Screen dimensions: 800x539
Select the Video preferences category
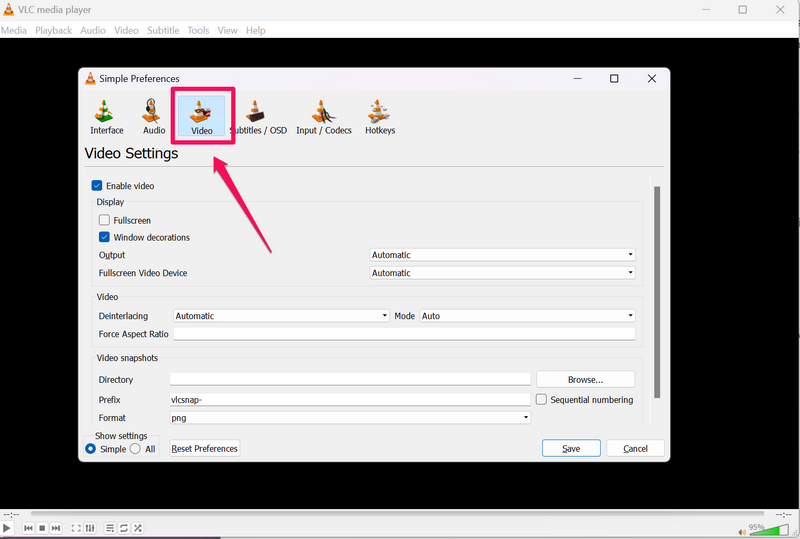(202, 117)
